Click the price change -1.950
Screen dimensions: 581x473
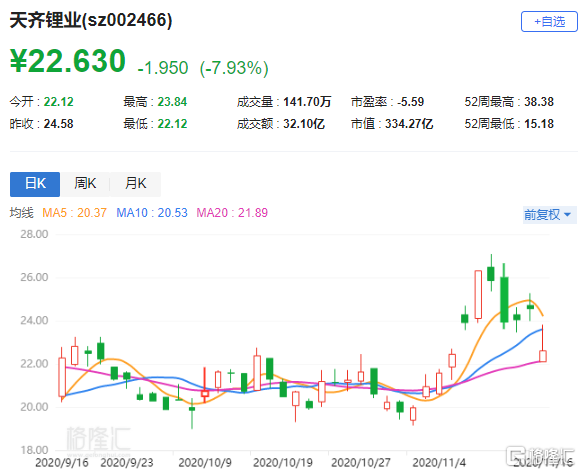click(163, 68)
